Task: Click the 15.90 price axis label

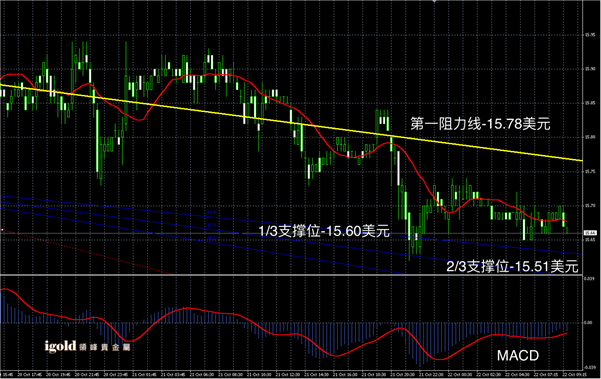Action: 590,69
